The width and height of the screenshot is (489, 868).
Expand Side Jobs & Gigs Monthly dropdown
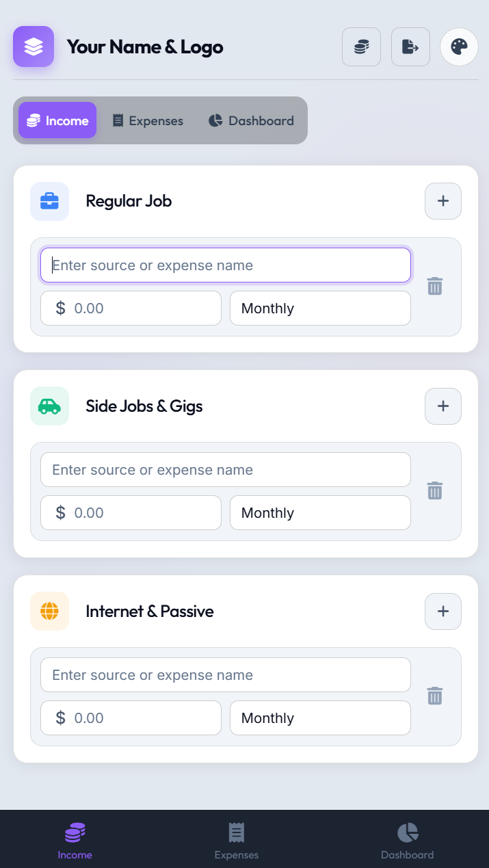coord(320,513)
